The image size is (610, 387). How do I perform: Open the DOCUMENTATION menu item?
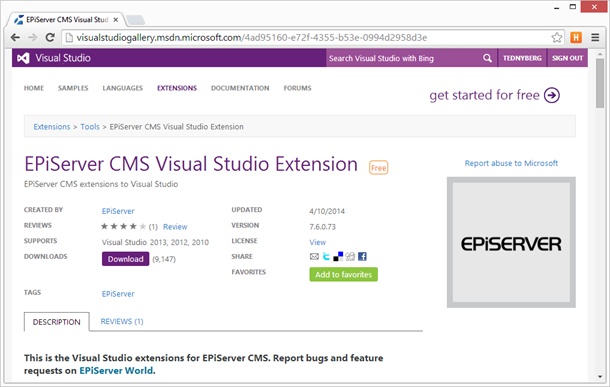[240, 88]
